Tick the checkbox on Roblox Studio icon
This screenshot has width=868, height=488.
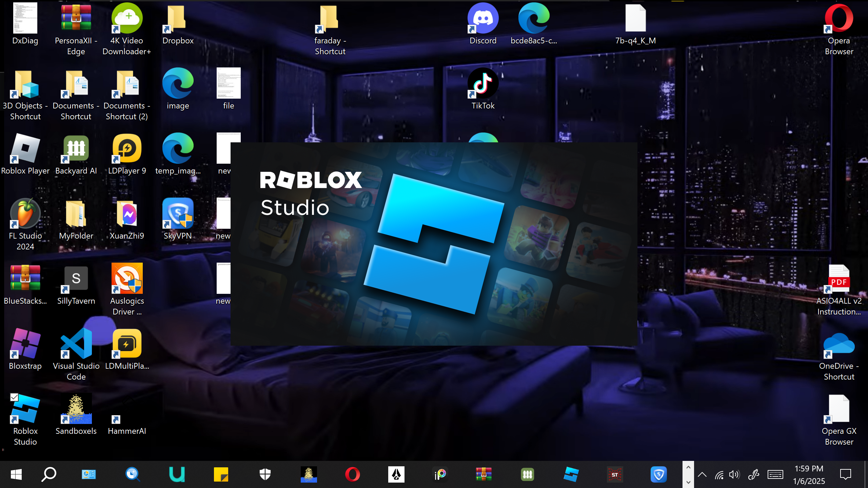click(x=14, y=397)
